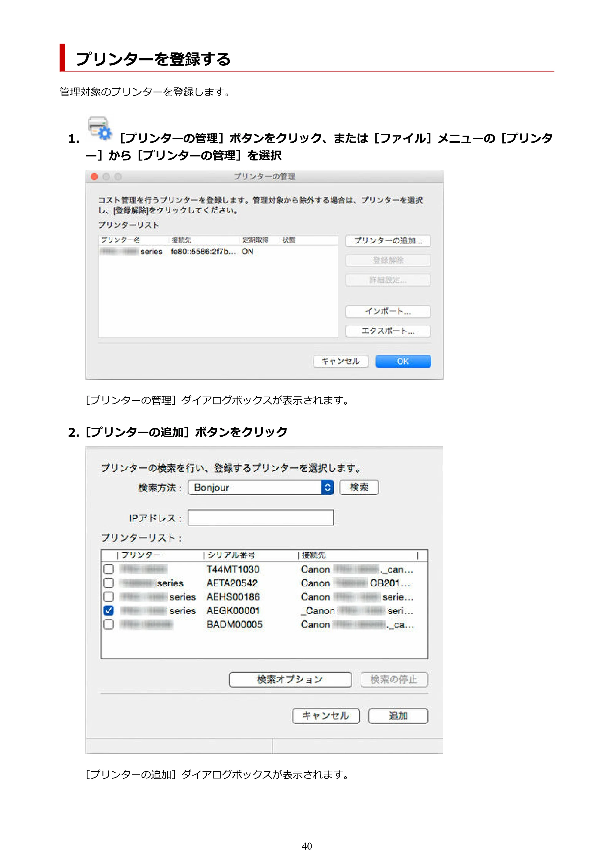614x868 pixels.
Task: Click the 登録解除 button
Action: coord(388,260)
